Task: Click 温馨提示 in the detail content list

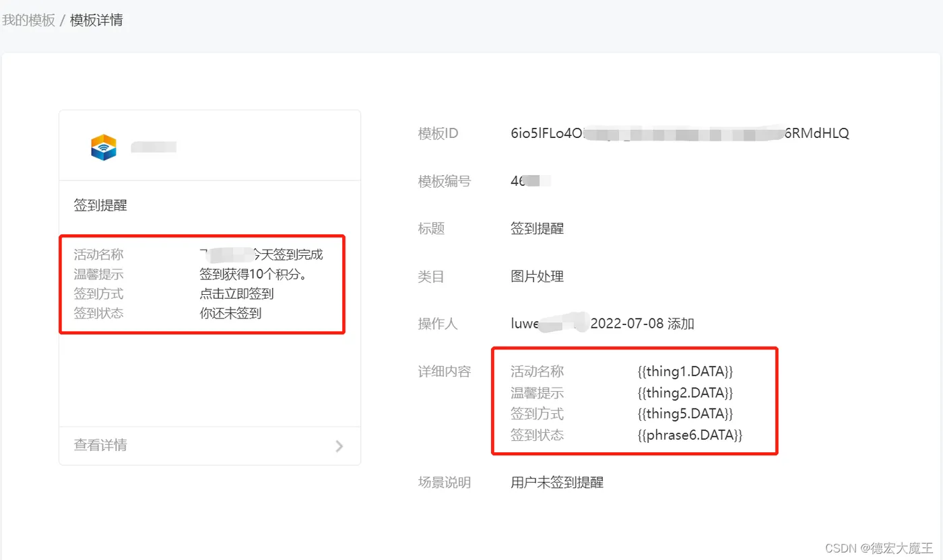Action: (537, 392)
